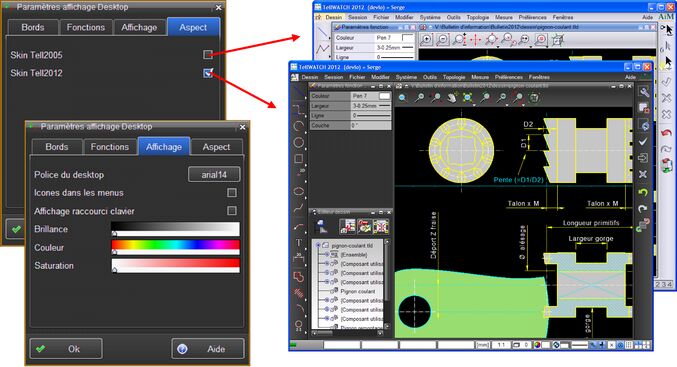677x367 pixels.
Task: Click the pan hand tool icon
Action: pos(451,98)
